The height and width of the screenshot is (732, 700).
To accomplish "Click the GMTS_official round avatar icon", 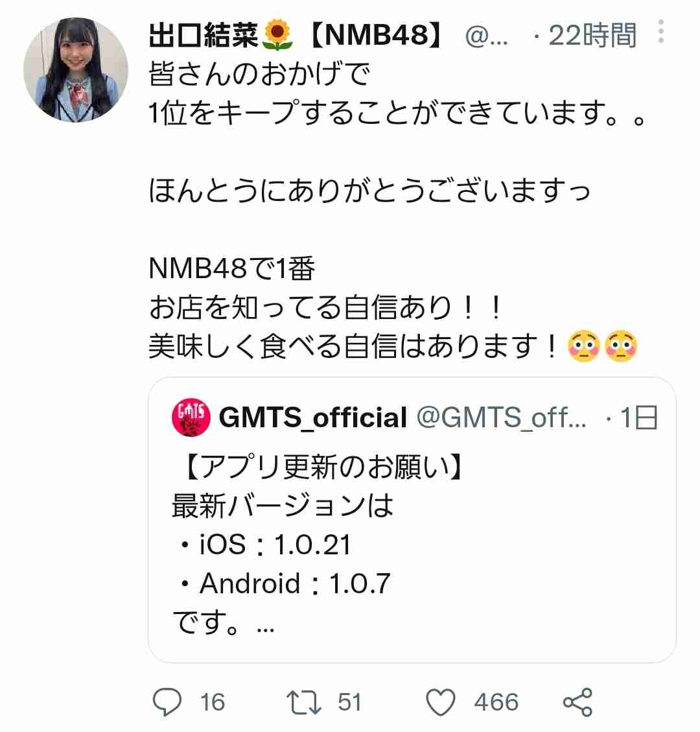I will tap(191, 417).
